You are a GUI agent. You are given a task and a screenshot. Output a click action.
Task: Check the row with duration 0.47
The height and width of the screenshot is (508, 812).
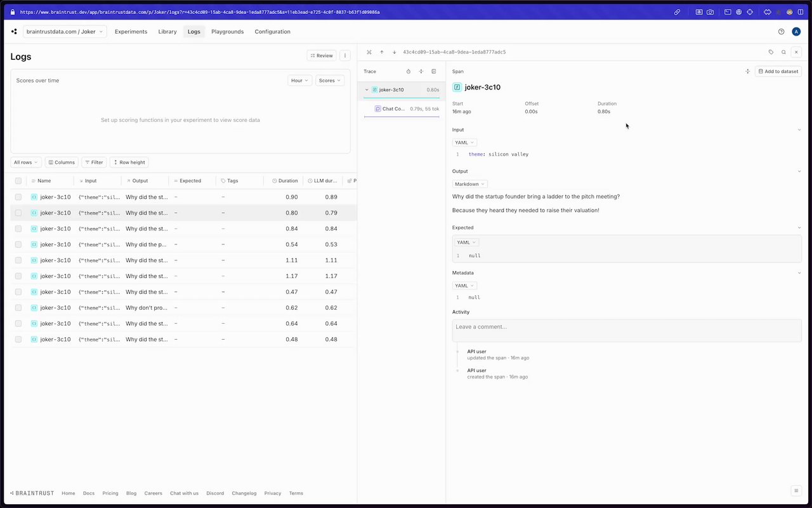point(18,292)
